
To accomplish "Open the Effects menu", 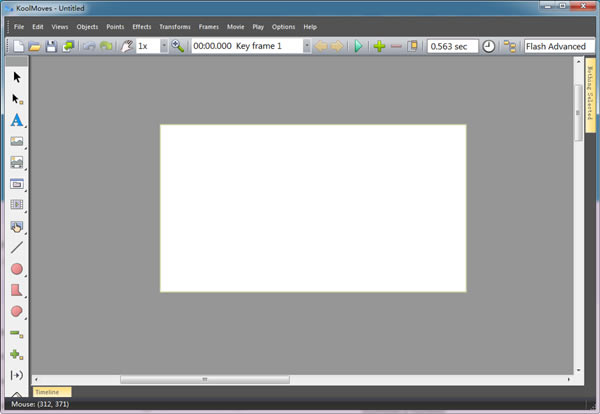I will click(x=142, y=27).
